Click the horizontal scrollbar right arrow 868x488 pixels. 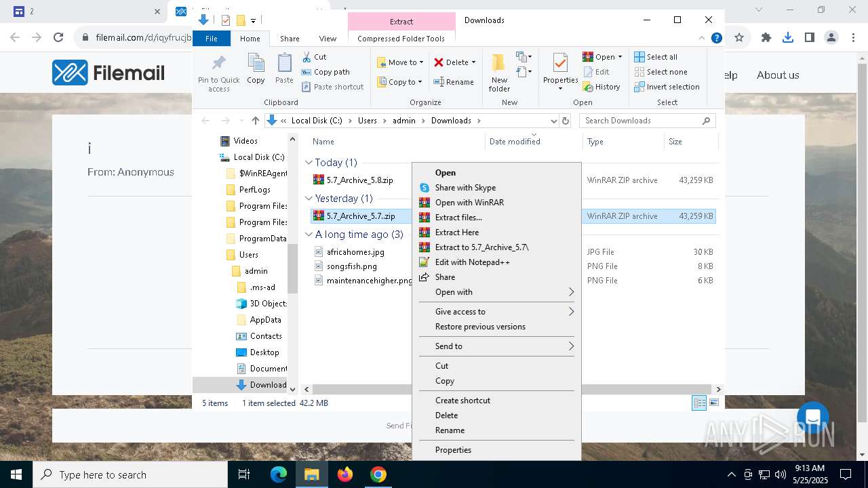[x=718, y=389]
